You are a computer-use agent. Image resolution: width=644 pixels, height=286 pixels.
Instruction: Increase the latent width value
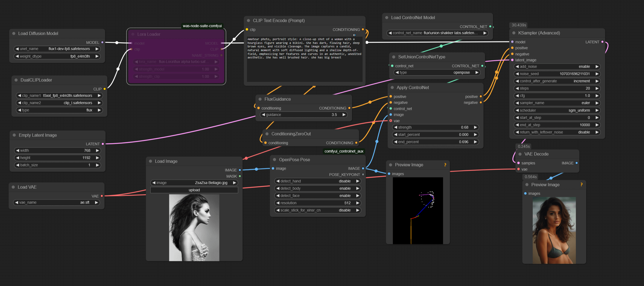(x=98, y=151)
